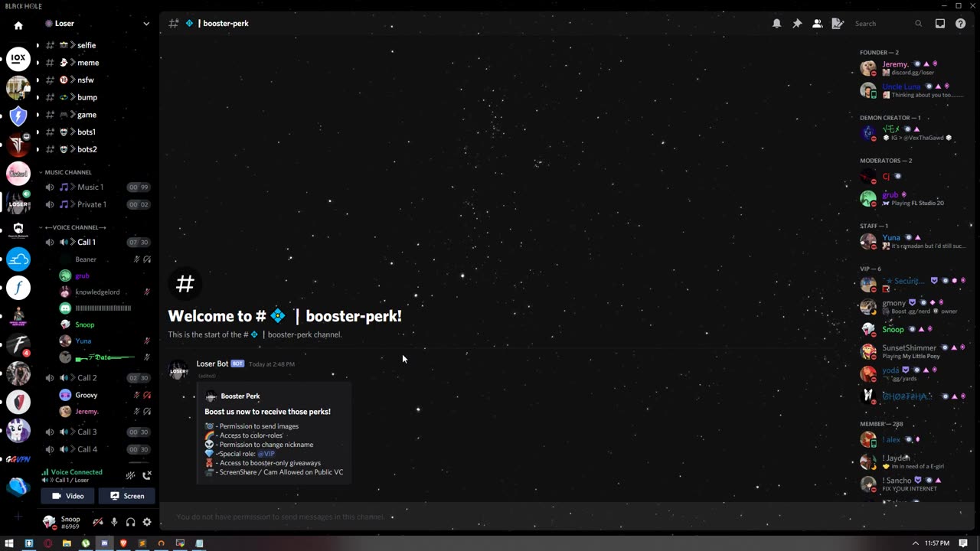Open the Inbox icon
980x551 pixels.
940,24
